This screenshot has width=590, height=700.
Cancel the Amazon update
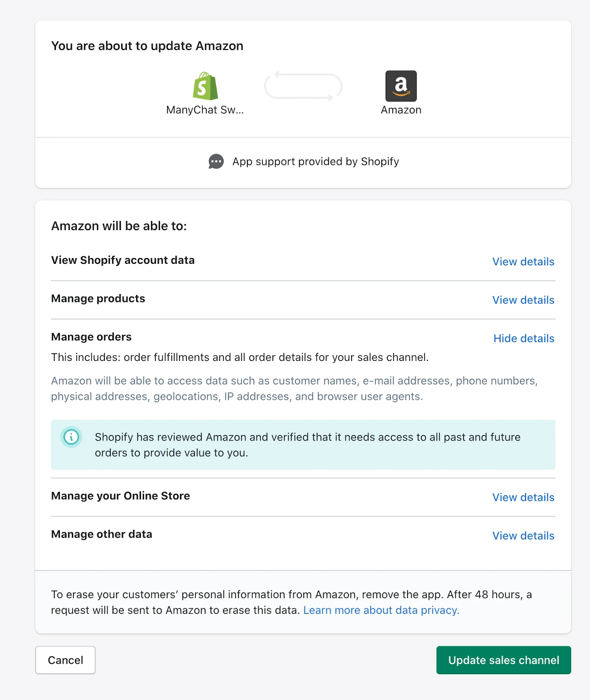click(65, 660)
